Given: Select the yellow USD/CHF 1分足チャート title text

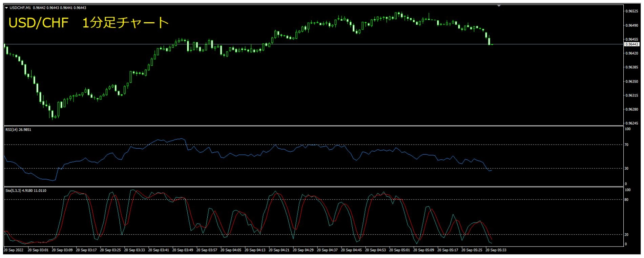Looking at the screenshot, I should pos(88,23).
